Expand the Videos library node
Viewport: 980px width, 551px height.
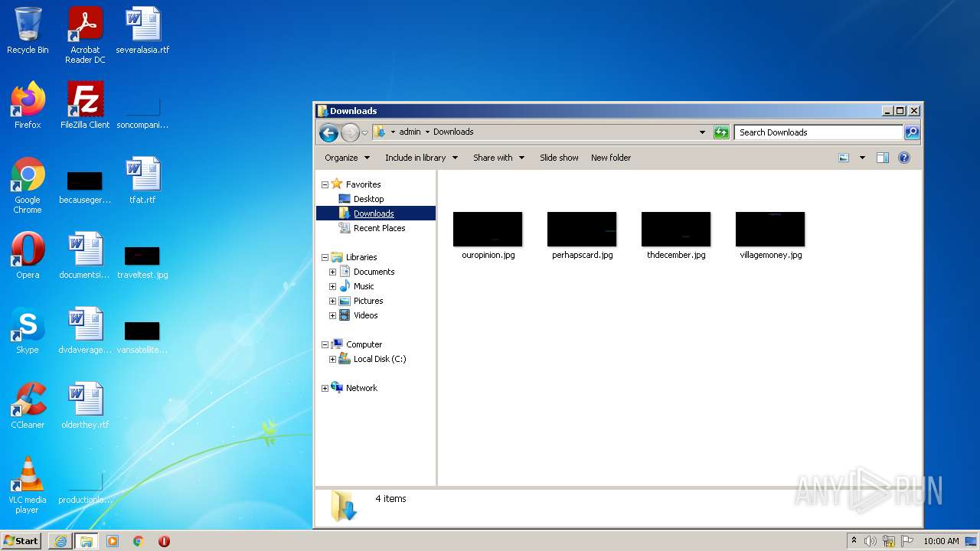pos(332,315)
